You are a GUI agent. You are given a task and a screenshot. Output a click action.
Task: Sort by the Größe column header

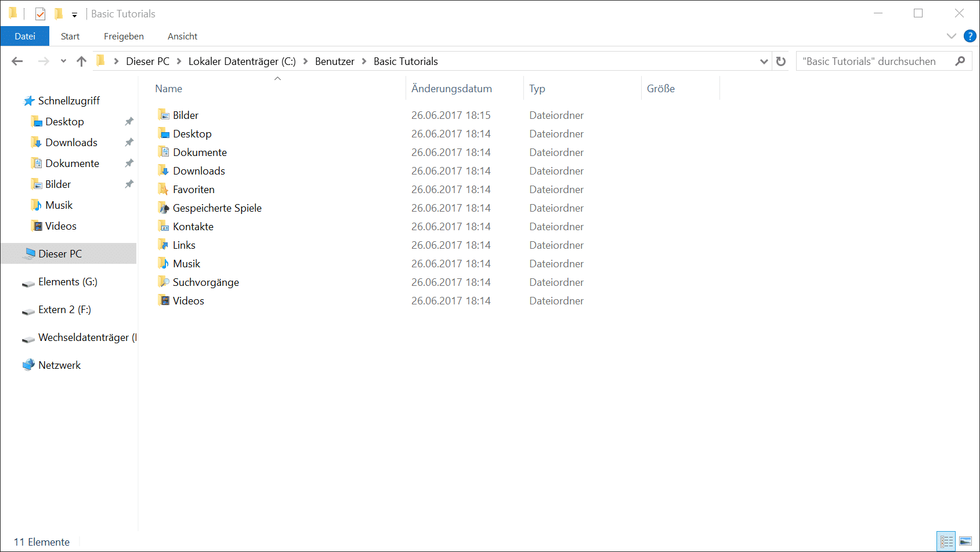(x=661, y=89)
